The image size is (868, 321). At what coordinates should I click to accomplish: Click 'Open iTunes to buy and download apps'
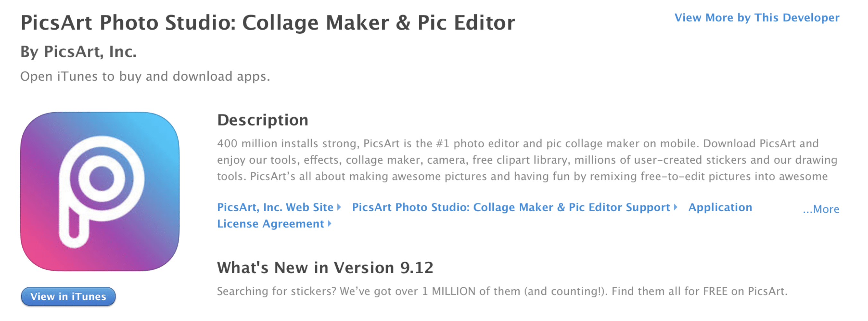click(145, 76)
